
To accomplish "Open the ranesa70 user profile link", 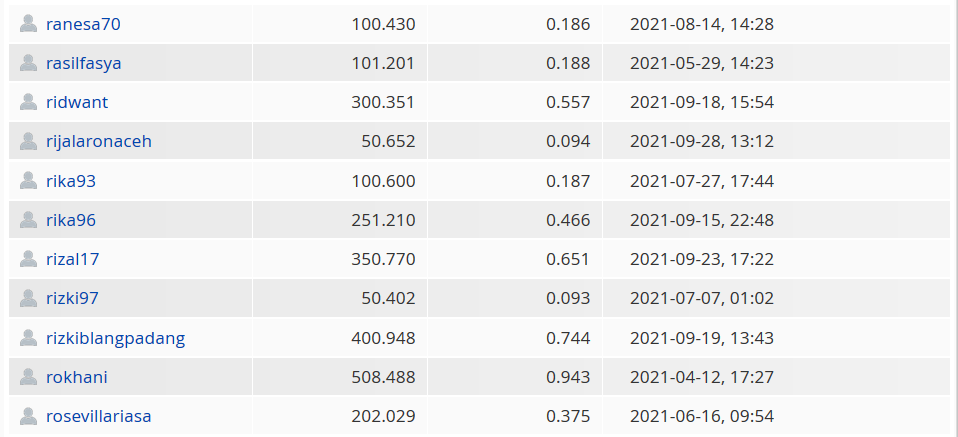I will [x=83, y=24].
